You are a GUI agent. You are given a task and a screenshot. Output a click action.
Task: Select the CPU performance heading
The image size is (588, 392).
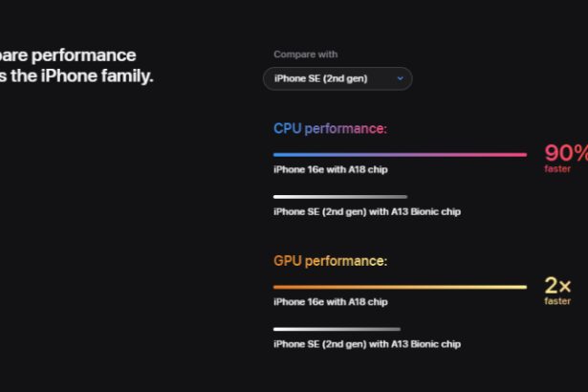[330, 129]
